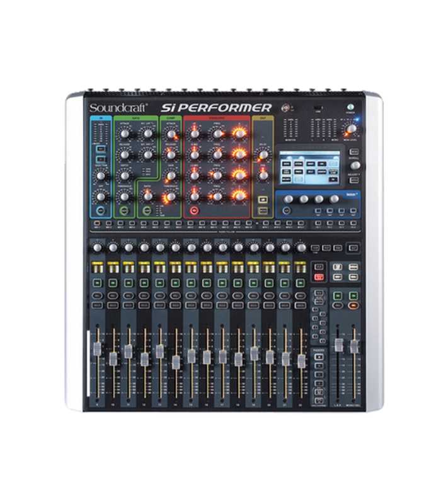Select the EQ LF gain knob
Viewport: 441px width, 504px height.
coord(195,196)
